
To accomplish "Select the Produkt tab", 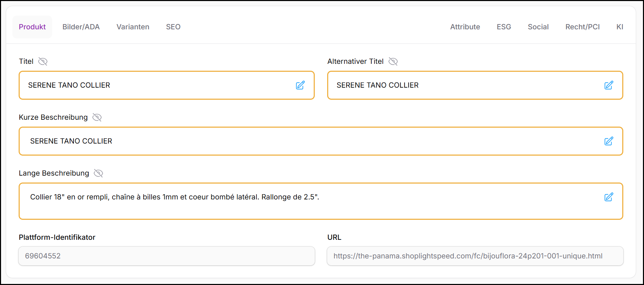I will tap(32, 27).
